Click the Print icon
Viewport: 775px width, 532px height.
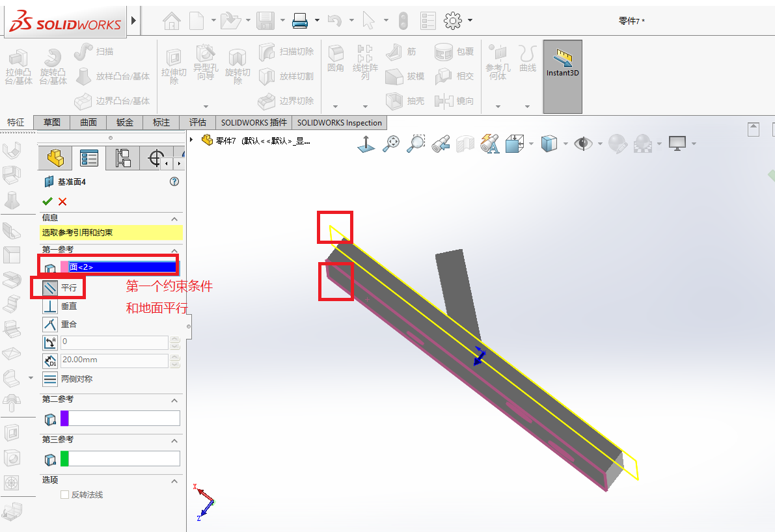pos(300,21)
